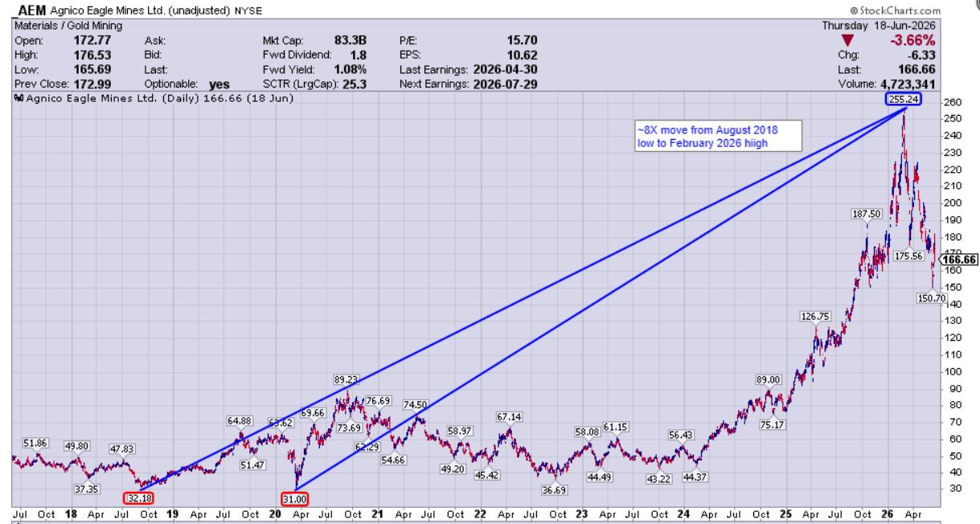Click the 64.88 price label
The width and height of the screenshot is (980, 524).
240,420
